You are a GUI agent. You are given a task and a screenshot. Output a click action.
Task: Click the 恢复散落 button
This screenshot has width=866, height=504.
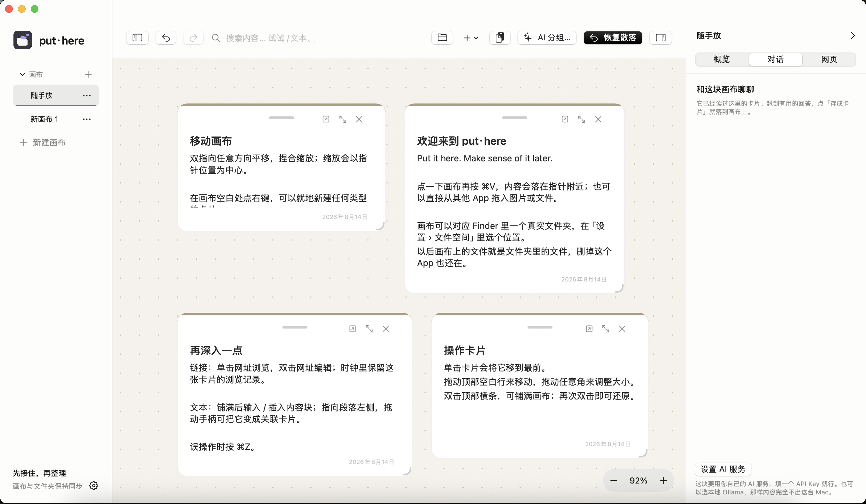pos(613,38)
